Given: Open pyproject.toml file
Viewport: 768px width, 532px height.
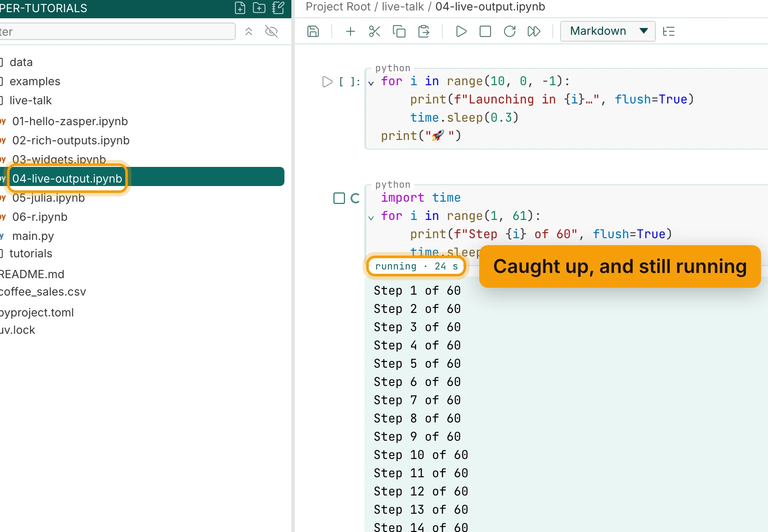Looking at the screenshot, I should coord(37,313).
